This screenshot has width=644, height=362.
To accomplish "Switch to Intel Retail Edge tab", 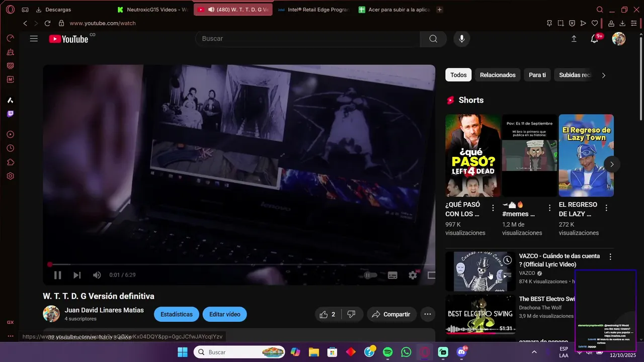I will click(313, 10).
